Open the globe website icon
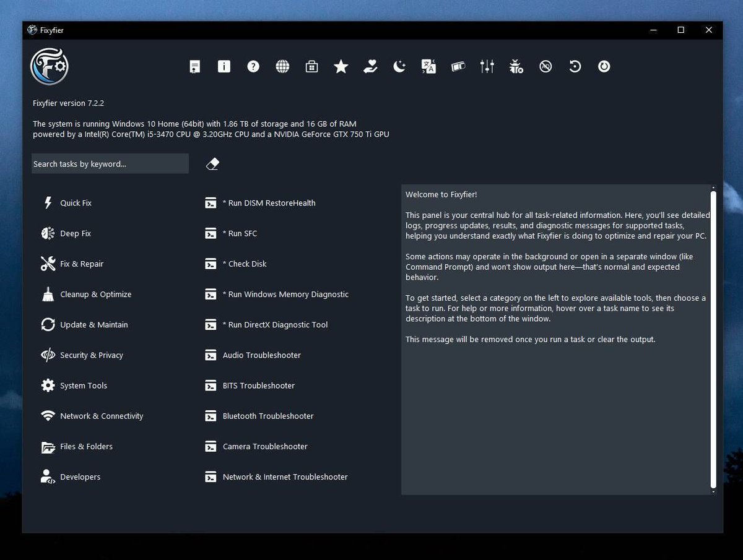 click(282, 66)
